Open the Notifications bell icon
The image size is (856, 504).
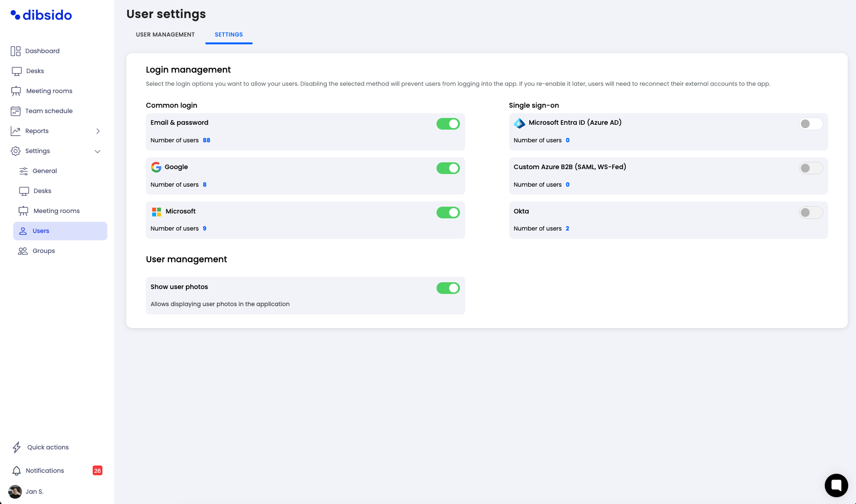pyautogui.click(x=17, y=471)
